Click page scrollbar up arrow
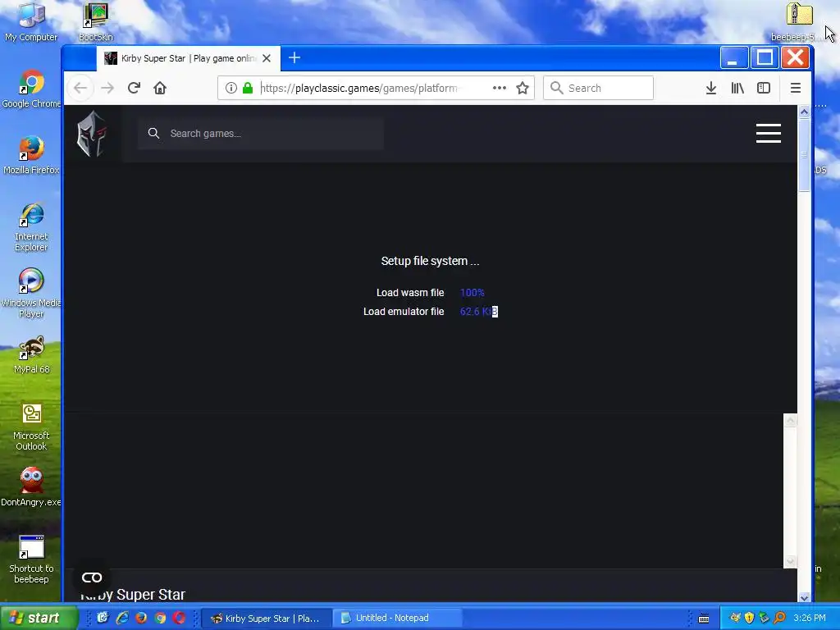 804,112
